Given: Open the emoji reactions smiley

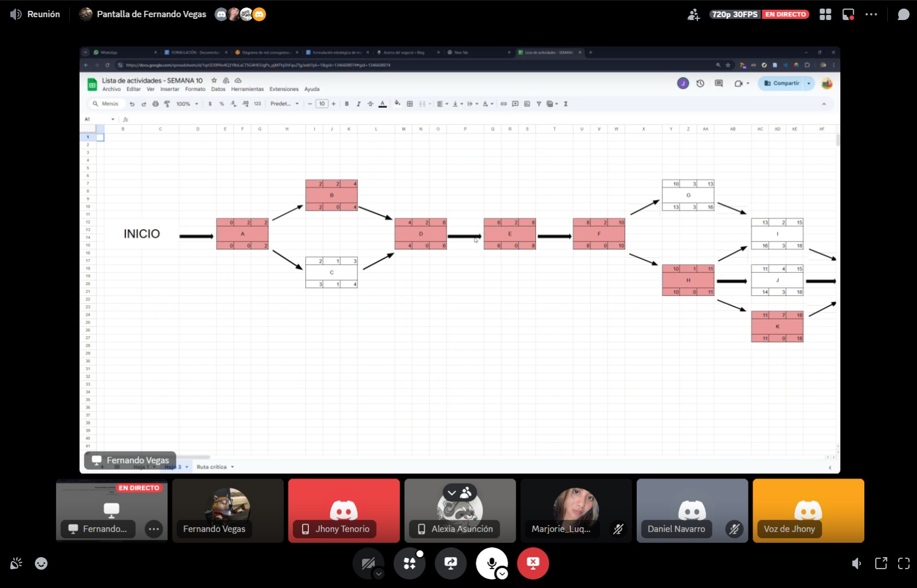Looking at the screenshot, I should 41,563.
